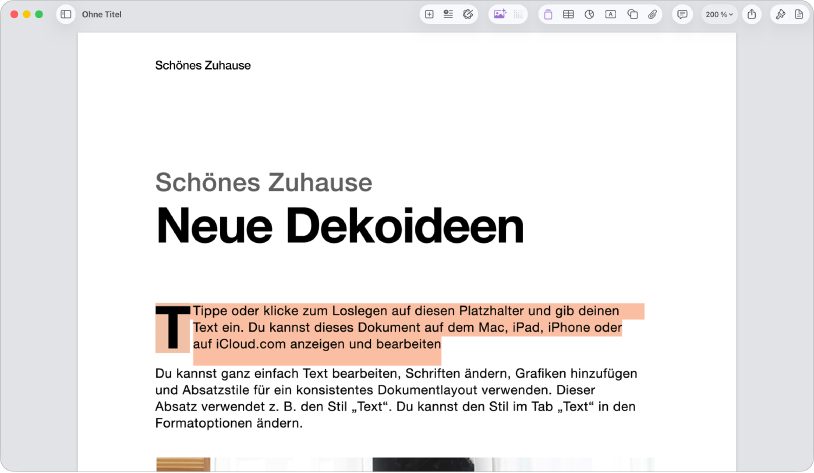This screenshot has width=814, height=473.
Task: Click the line 'Du kannst ganz einfach Text bearbeiten'
Action: click(x=396, y=374)
